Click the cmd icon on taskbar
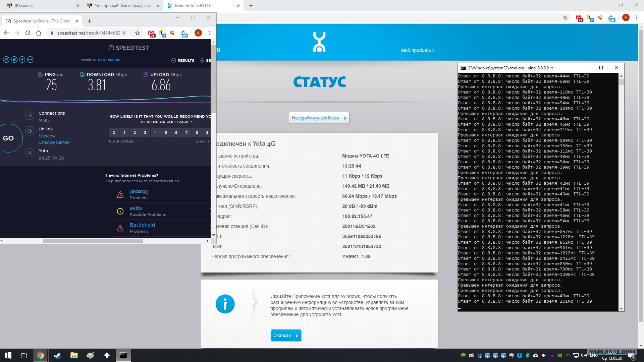 tap(123, 355)
